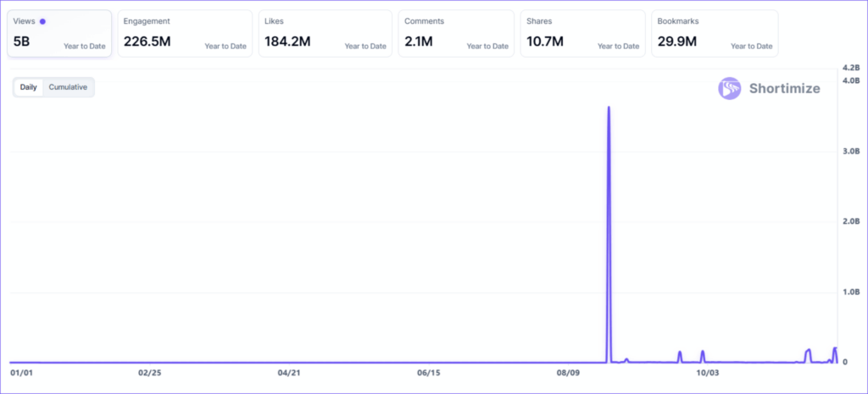The height and width of the screenshot is (394, 868).
Task: Switch chart to Daily mode
Action: coord(28,87)
